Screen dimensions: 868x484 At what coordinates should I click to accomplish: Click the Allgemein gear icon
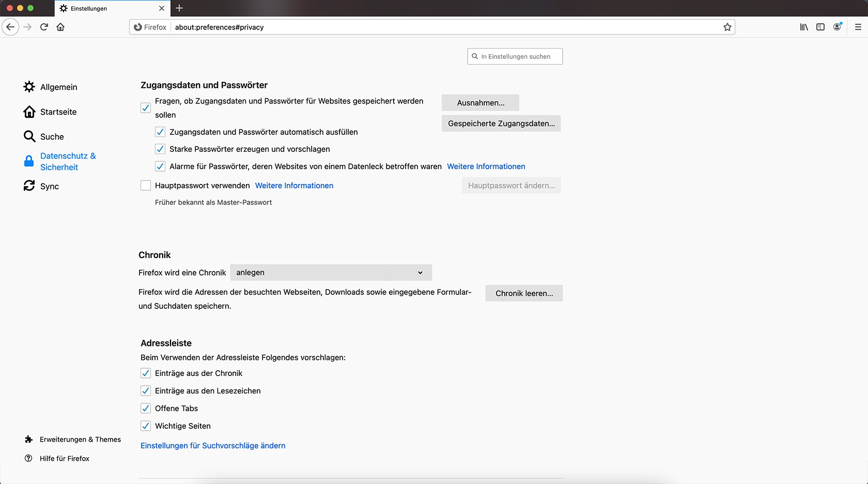coord(29,87)
